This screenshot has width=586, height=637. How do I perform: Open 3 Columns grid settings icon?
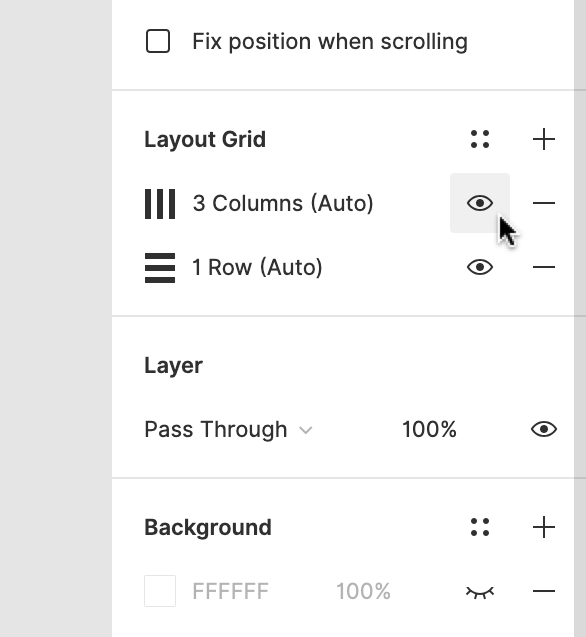pos(160,204)
